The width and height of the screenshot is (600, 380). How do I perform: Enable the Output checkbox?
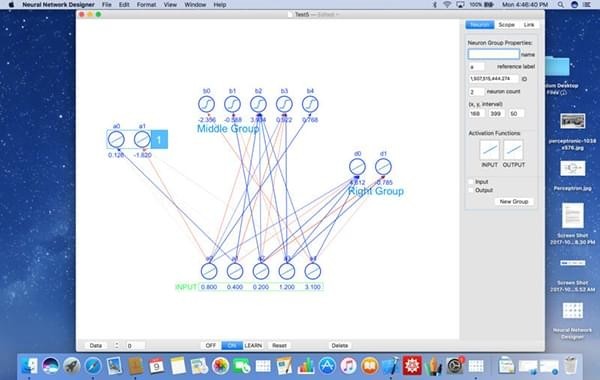[471, 190]
